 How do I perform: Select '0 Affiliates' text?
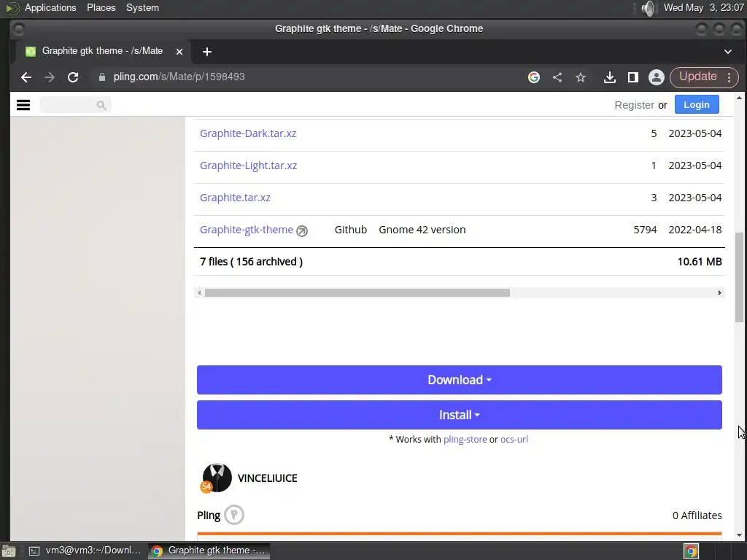697,516
